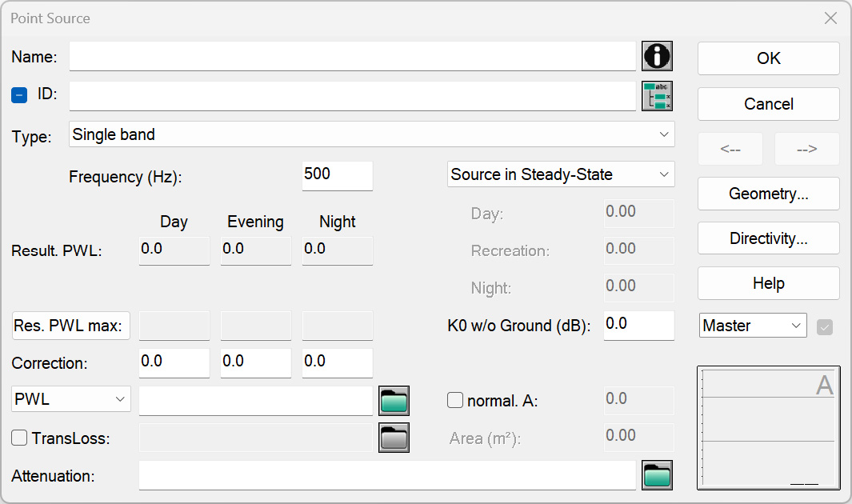Open the gray folder beside TransLoss
This screenshot has height=504, width=852.
(394, 438)
